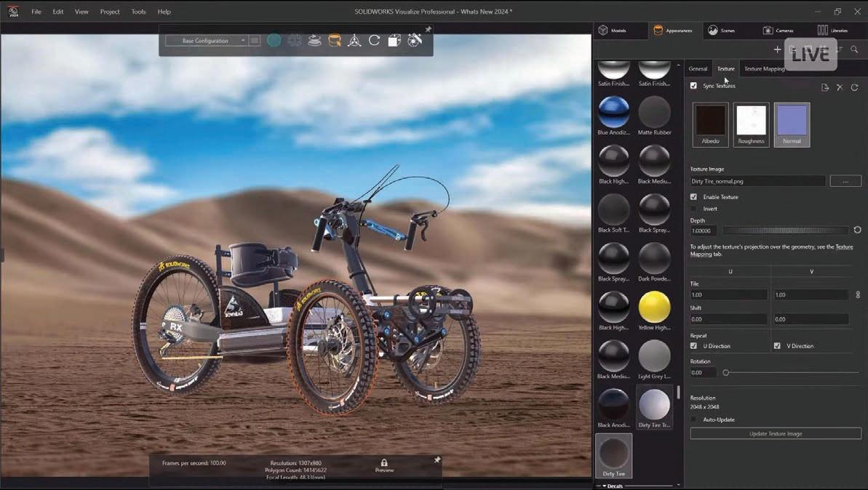
Task: Open the camera wizard icon with sparkles
Action: coord(415,40)
